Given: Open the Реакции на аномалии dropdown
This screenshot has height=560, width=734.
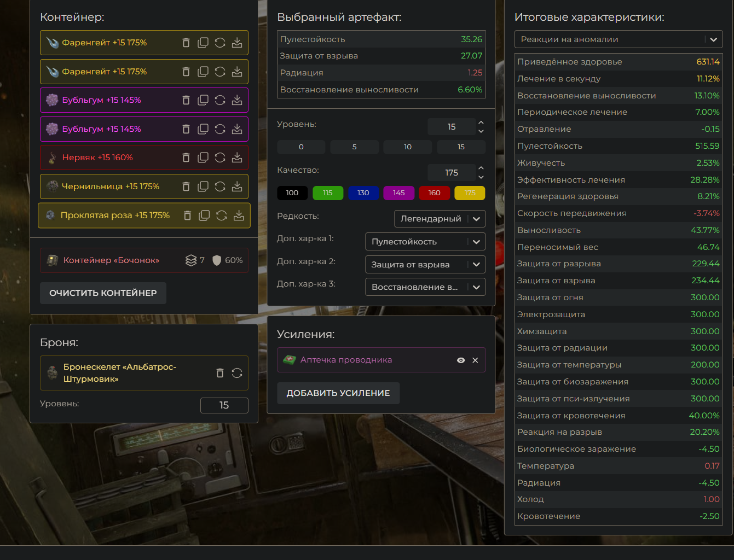Looking at the screenshot, I should point(618,39).
